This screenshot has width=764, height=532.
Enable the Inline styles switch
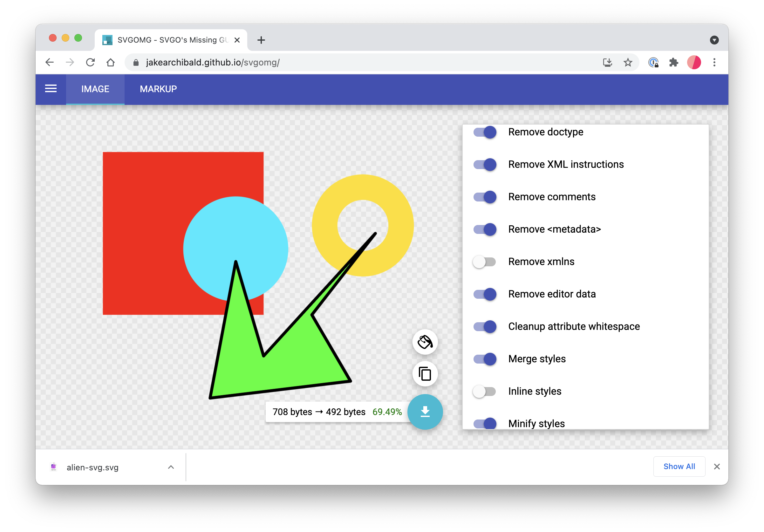484,391
